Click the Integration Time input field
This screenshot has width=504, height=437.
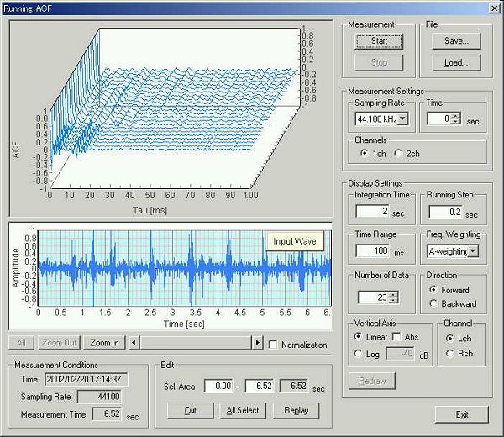[372, 212]
